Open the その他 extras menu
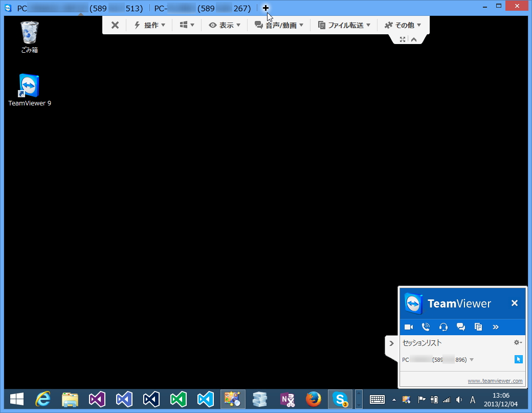This screenshot has width=532, height=413. coord(403,25)
